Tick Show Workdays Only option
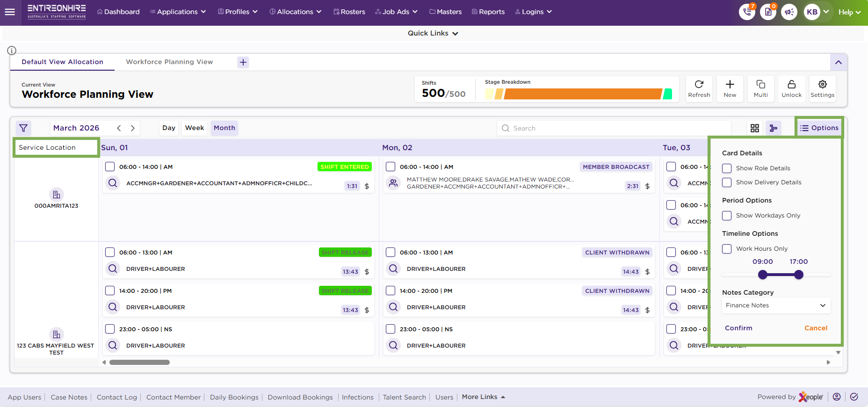Viewport: 868px width, 407px height. [727, 216]
